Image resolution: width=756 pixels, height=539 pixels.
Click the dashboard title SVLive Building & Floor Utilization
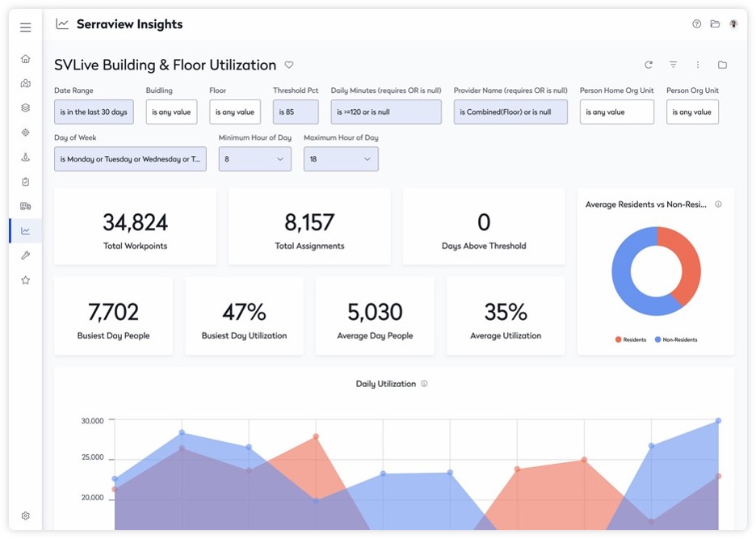click(x=165, y=65)
